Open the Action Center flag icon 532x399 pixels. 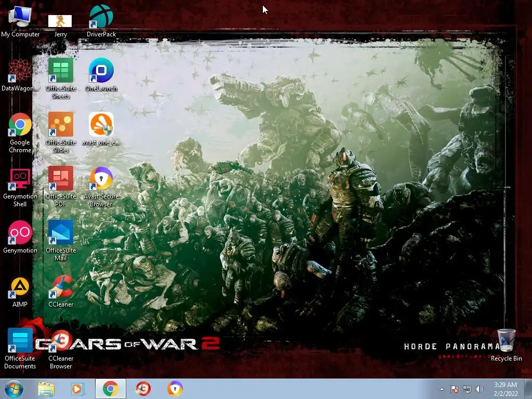454,389
